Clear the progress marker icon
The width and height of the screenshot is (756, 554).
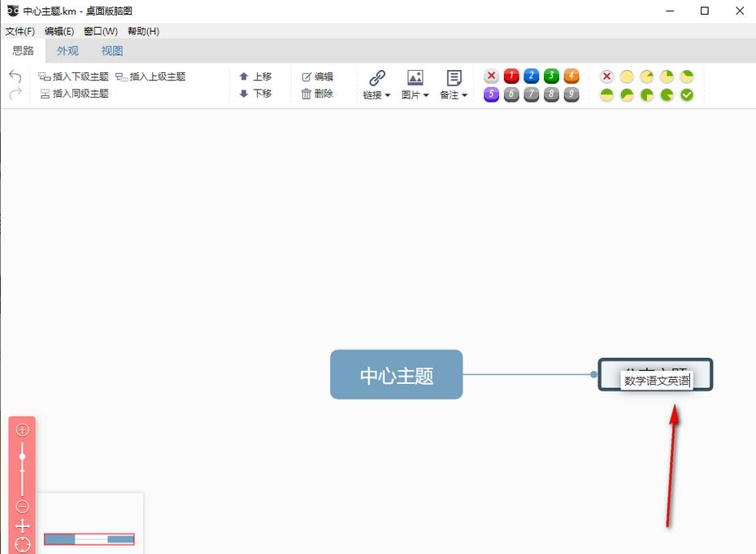(x=606, y=76)
